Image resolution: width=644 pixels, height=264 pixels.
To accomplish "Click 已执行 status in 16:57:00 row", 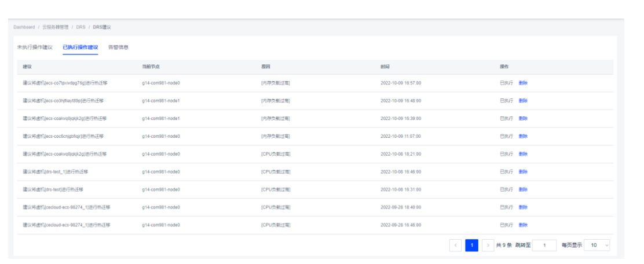I will (506, 83).
